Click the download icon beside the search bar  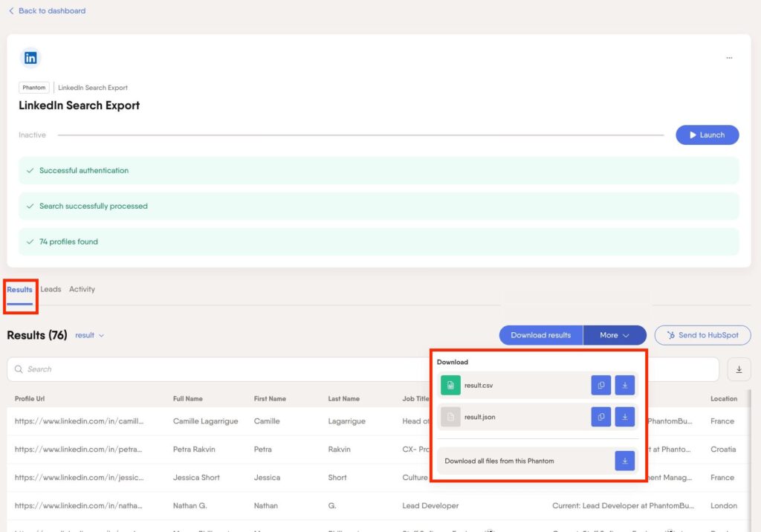click(x=739, y=369)
